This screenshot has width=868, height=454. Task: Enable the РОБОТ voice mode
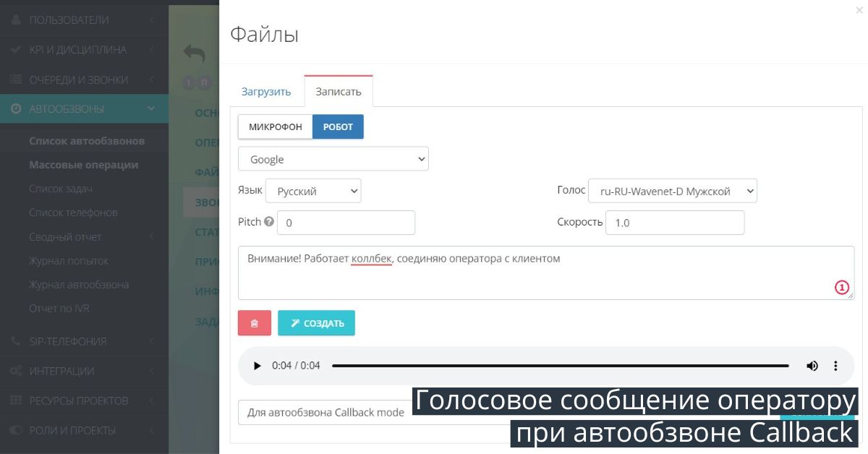coord(339,126)
